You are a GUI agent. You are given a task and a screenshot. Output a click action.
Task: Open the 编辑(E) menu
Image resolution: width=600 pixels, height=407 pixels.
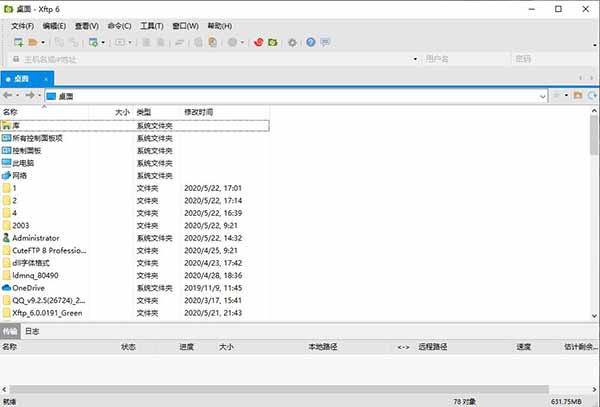tap(54, 26)
